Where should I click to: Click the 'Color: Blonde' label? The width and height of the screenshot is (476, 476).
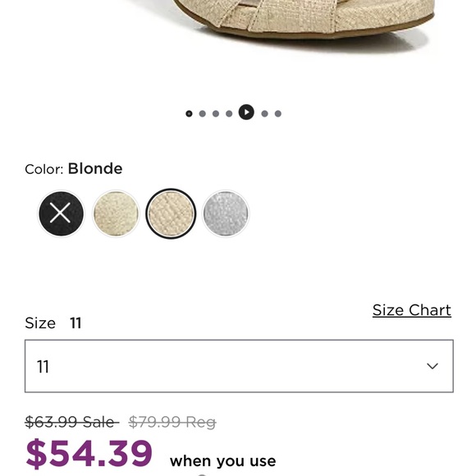[74, 168]
